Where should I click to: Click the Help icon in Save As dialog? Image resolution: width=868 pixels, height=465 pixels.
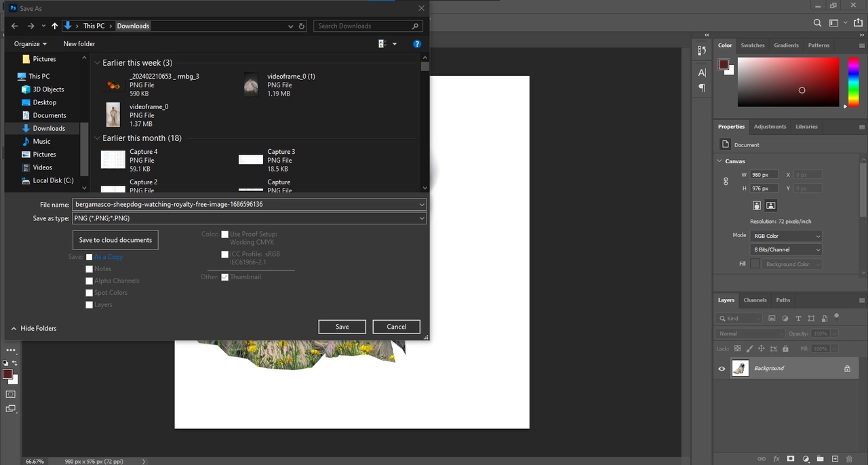pos(417,44)
